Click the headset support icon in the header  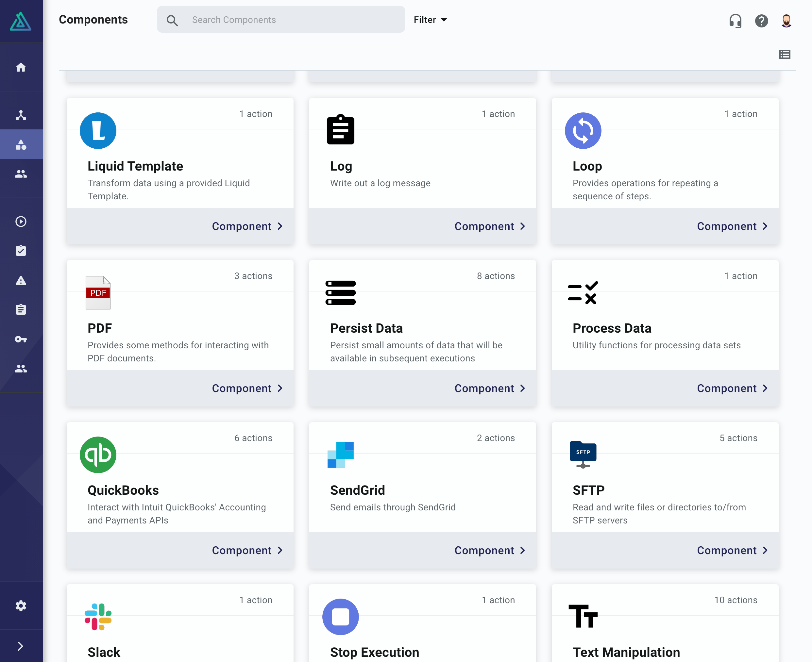[735, 21]
